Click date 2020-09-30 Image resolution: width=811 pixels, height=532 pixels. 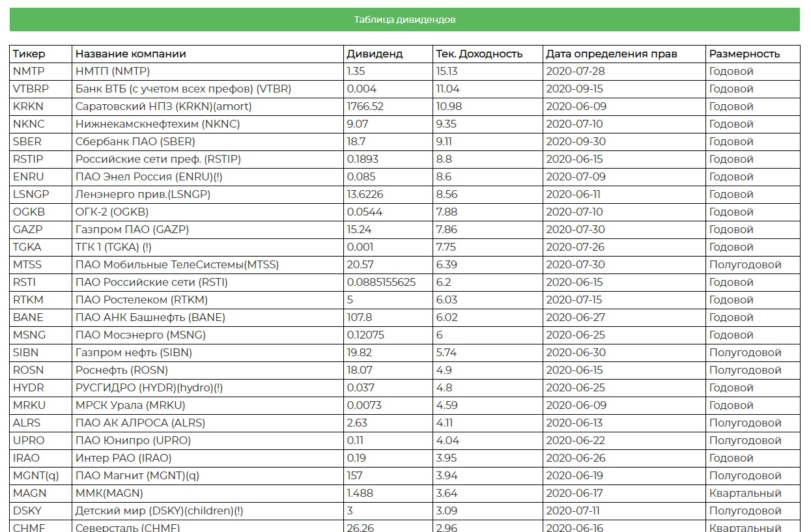[x=576, y=142]
